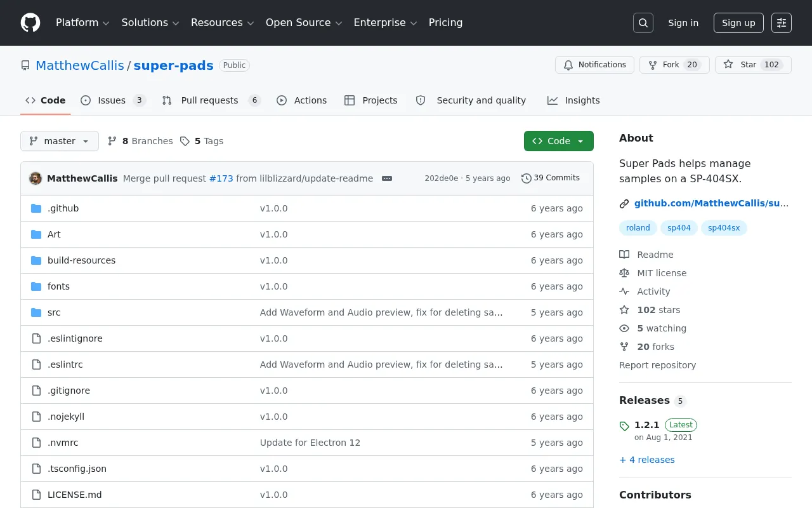Click the star icon beside 102 stars
812x508 pixels.
(x=624, y=310)
